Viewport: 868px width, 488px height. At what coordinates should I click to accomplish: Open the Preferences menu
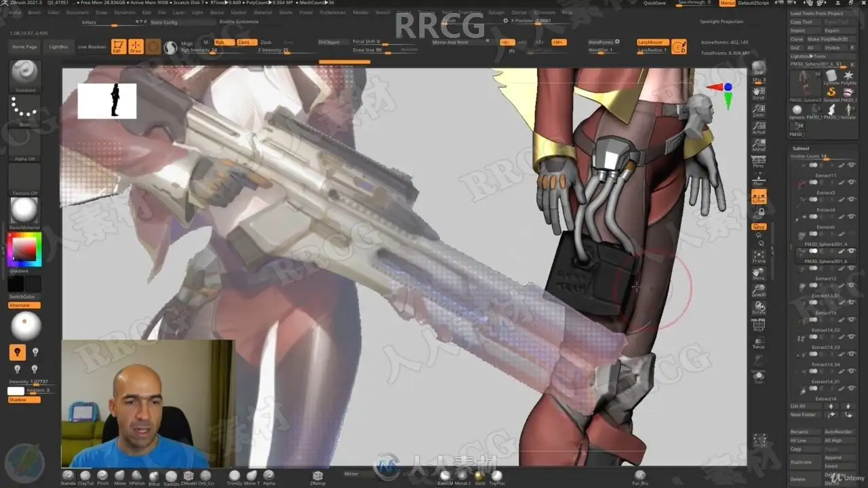(x=332, y=12)
